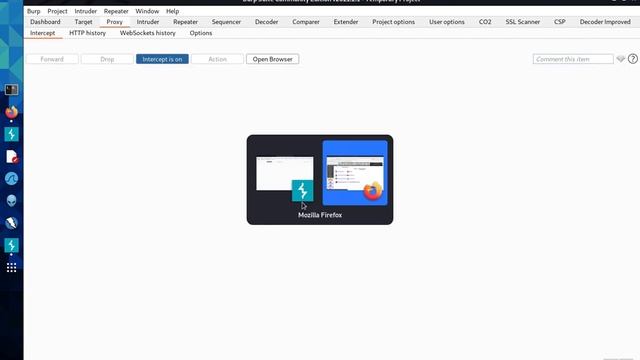Click the highlight color icon beside comment field

tap(620, 59)
